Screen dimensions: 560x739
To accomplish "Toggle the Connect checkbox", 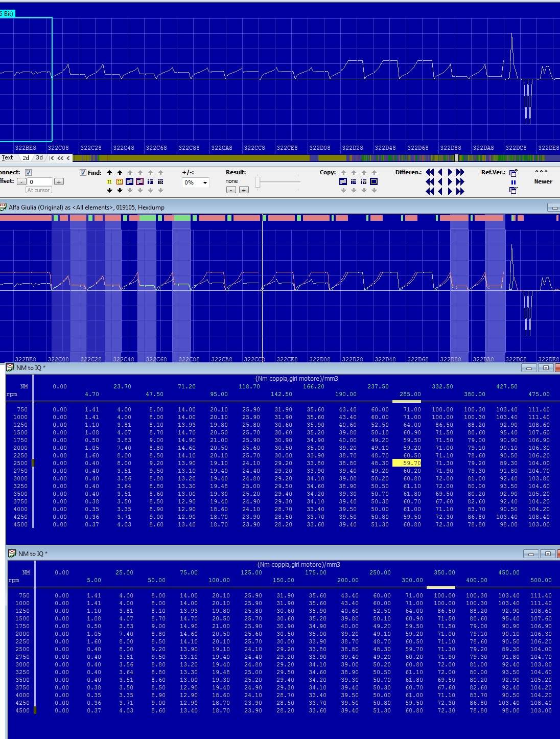I will click(x=29, y=173).
